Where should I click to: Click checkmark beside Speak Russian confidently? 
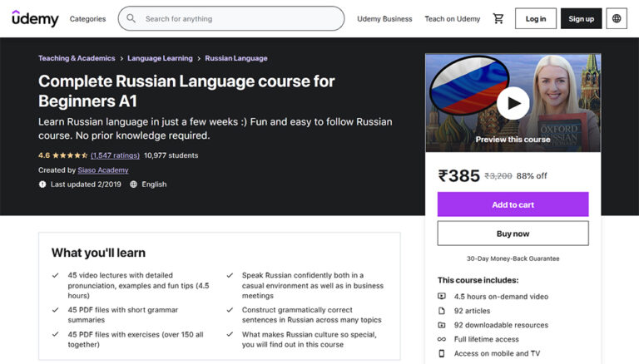230,276
